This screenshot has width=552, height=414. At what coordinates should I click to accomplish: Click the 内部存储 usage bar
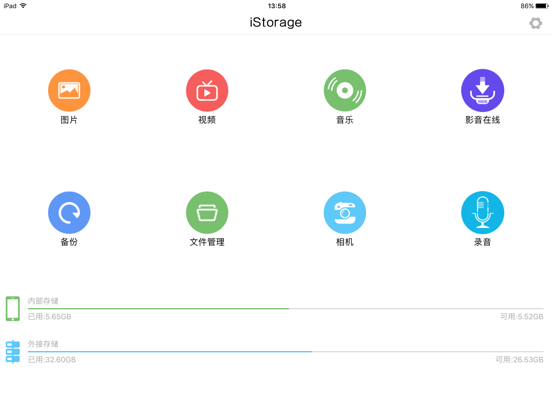[286, 309]
